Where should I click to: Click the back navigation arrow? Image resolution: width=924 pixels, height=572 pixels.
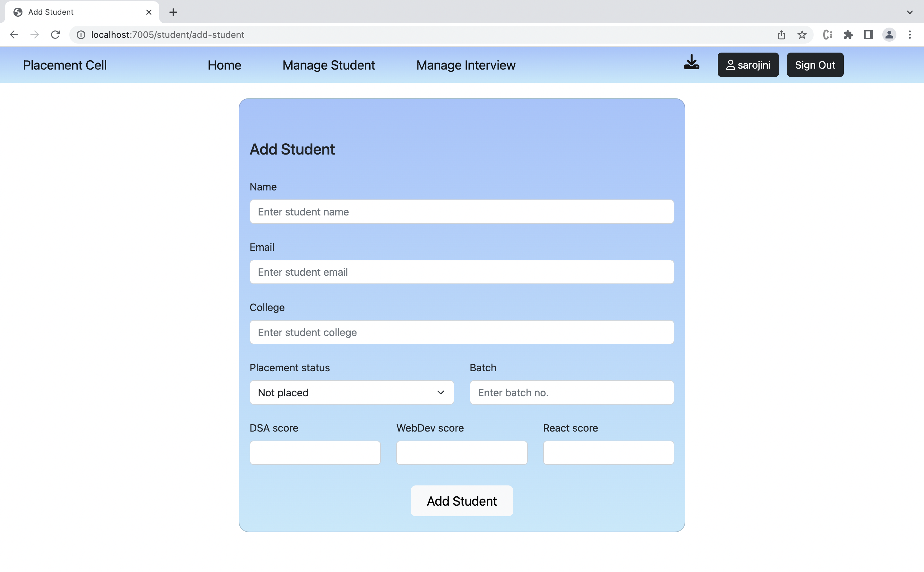(x=13, y=34)
